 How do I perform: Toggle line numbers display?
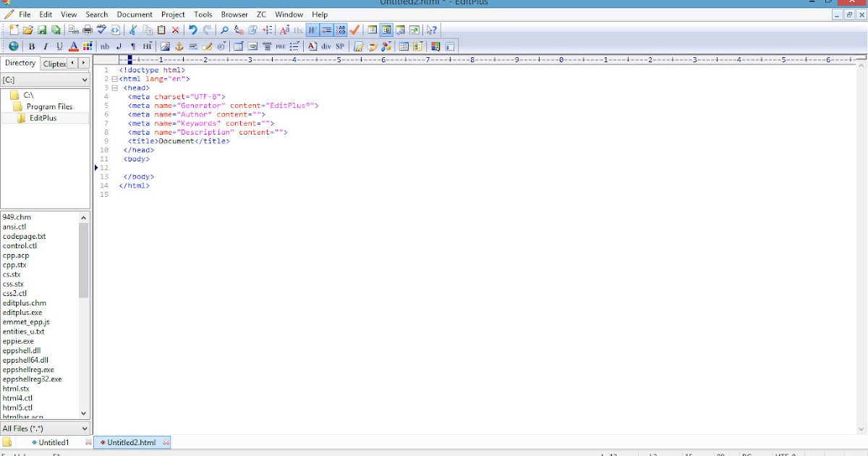(x=341, y=30)
